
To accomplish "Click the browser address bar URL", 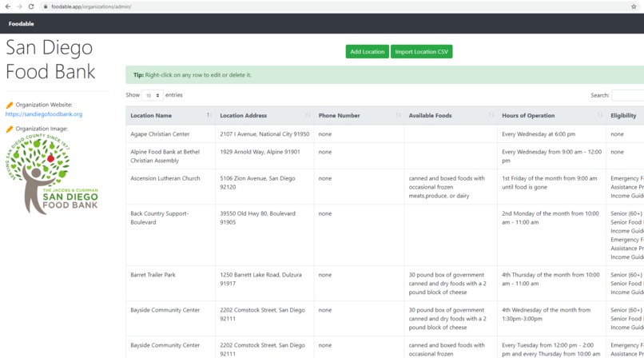I will (x=91, y=6).
